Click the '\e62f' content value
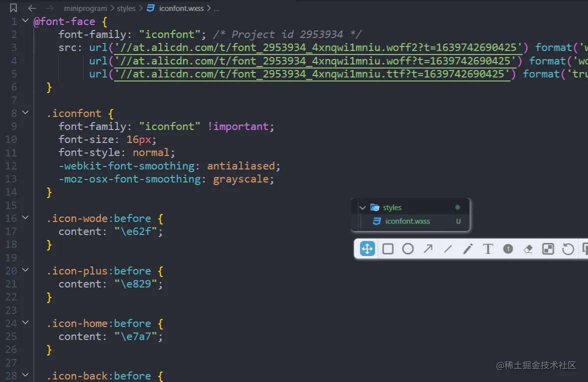 136,231
